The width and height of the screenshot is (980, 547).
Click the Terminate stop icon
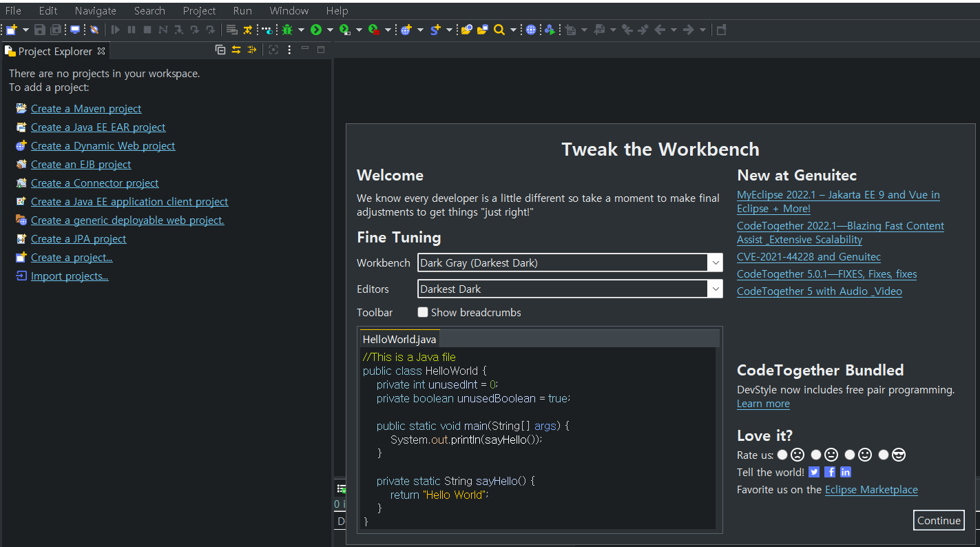coord(147,30)
